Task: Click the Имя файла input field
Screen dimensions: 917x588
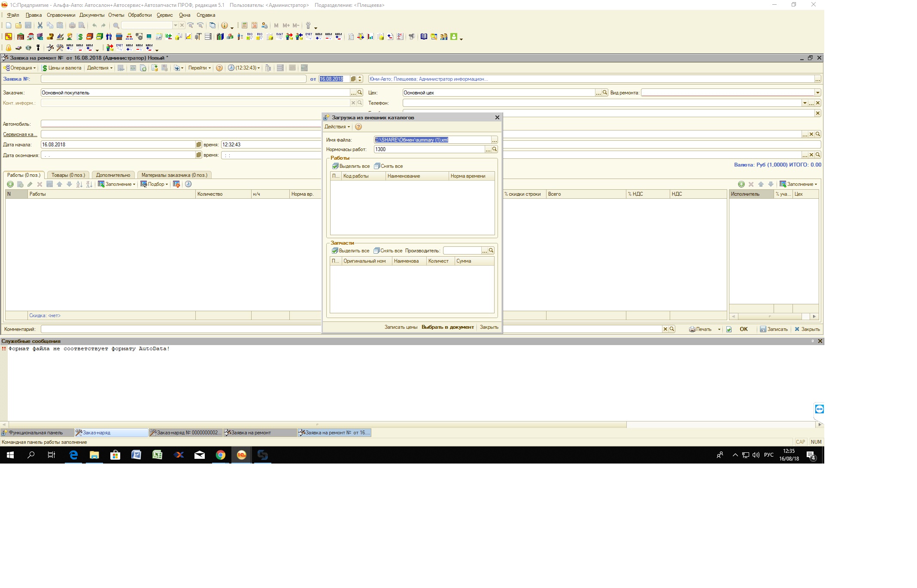Action: point(432,140)
